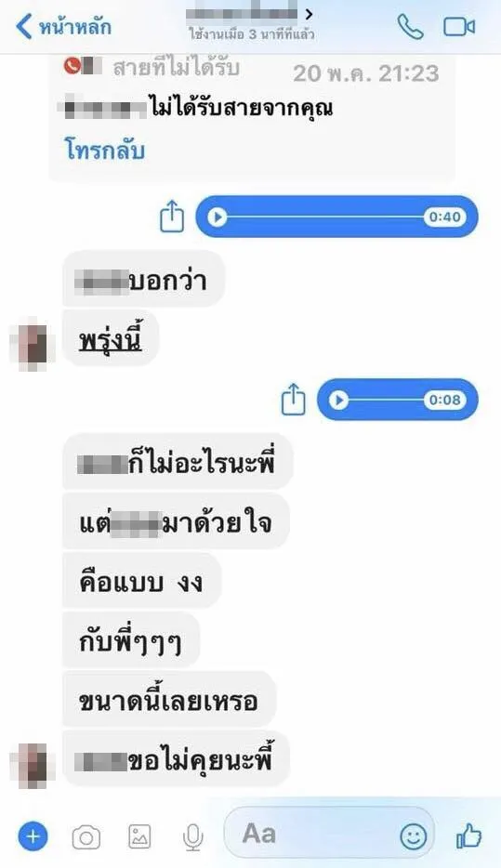
Task: Share the 0:40 voice message
Action: click(x=172, y=217)
